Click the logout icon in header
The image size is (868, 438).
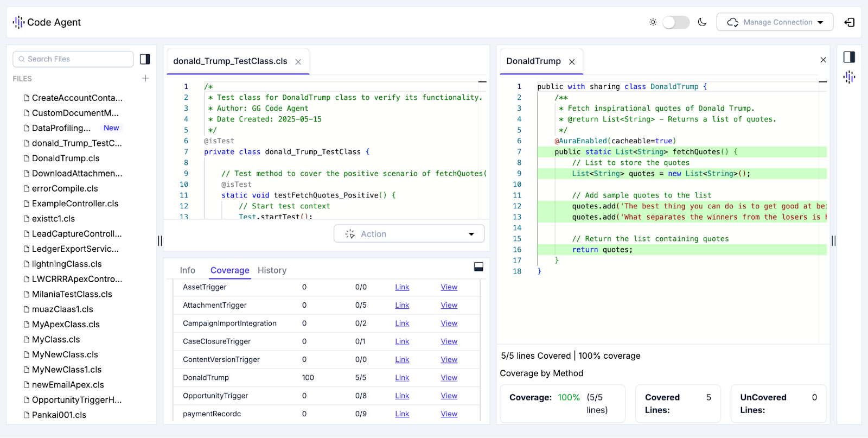pyautogui.click(x=850, y=22)
